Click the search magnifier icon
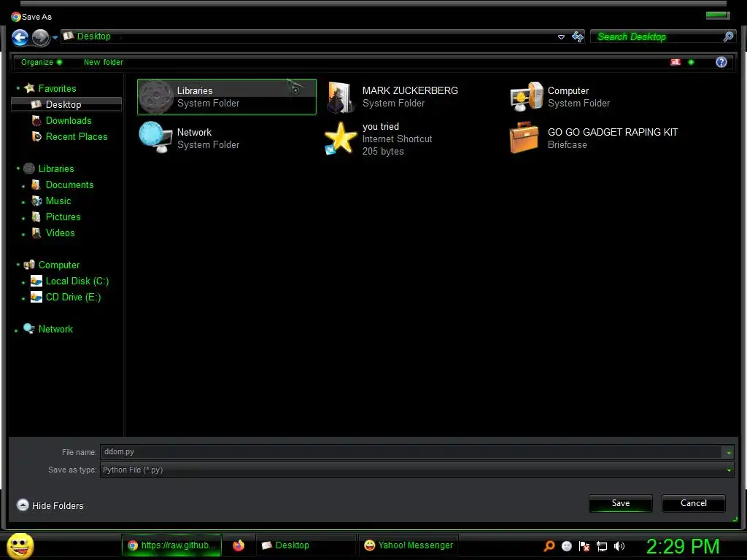This screenshot has height=560, width=747. (729, 36)
